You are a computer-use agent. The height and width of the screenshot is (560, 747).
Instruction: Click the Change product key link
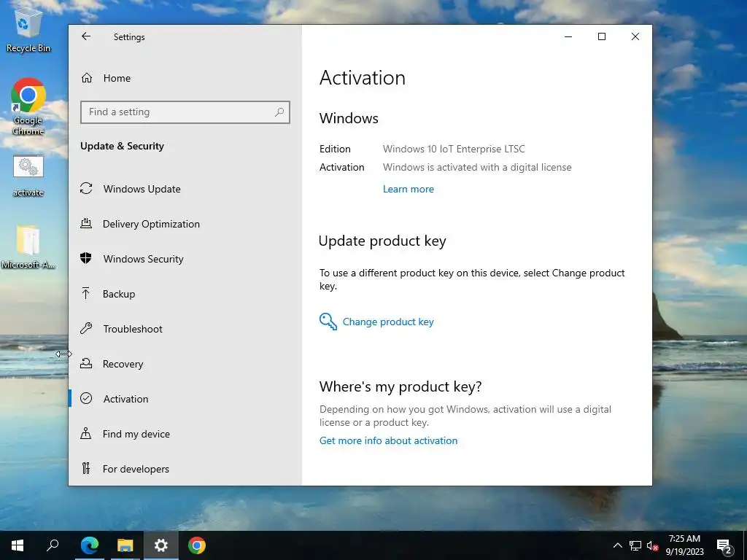click(388, 322)
